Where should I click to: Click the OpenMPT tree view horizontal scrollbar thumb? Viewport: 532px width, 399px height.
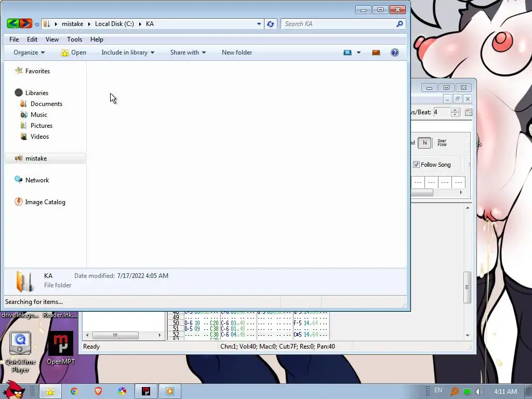(115, 335)
